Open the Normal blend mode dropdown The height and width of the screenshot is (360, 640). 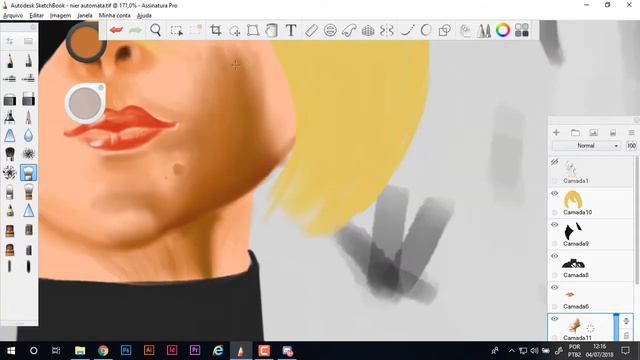tap(587, 146)
